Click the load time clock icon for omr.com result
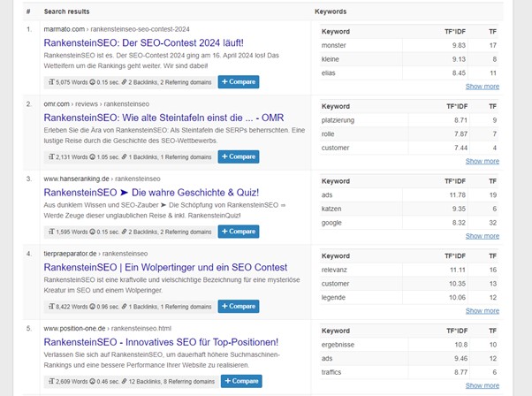 [x=93, y=157]
